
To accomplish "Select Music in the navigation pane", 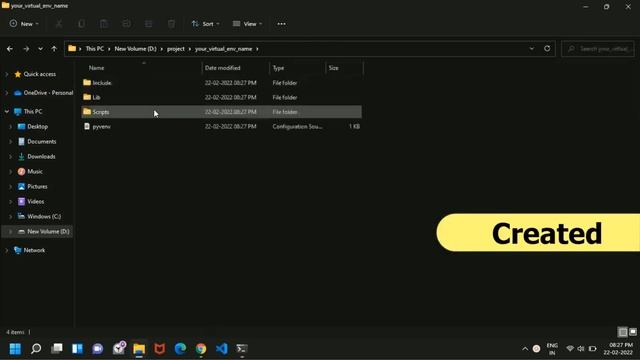I will [35, 171].
